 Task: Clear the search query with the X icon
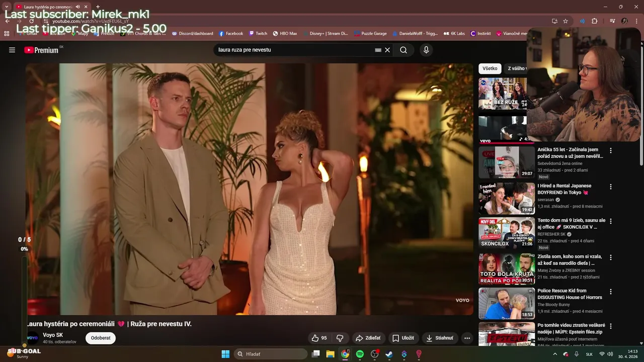click(x=387, y=50)
